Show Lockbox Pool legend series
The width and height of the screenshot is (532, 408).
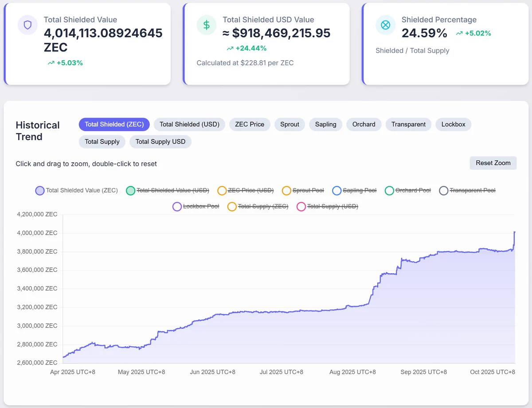(196, 207)
